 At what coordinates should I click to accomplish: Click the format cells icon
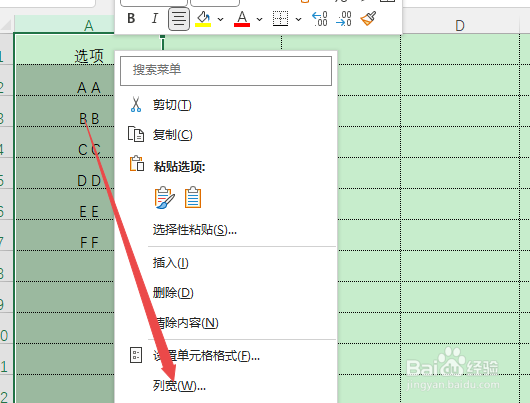136,355
